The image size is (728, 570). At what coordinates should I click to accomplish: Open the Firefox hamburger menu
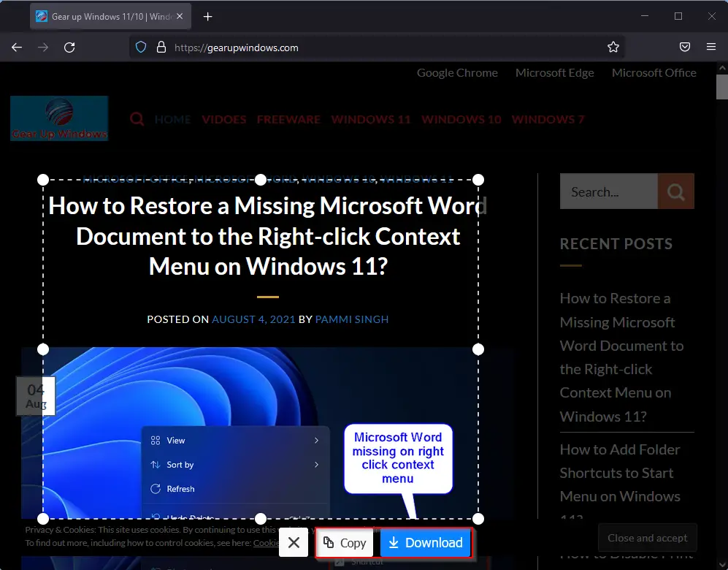(710, 47)
